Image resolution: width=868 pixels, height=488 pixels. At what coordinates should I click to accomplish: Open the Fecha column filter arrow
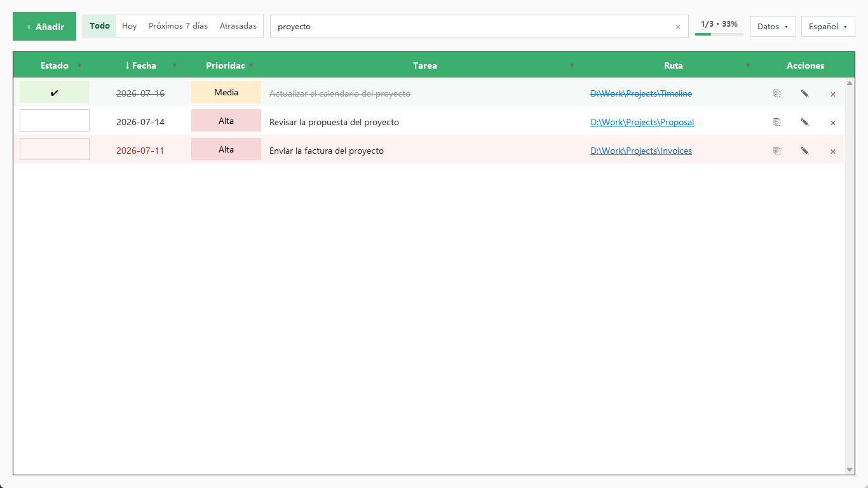[x=175, y=65]
